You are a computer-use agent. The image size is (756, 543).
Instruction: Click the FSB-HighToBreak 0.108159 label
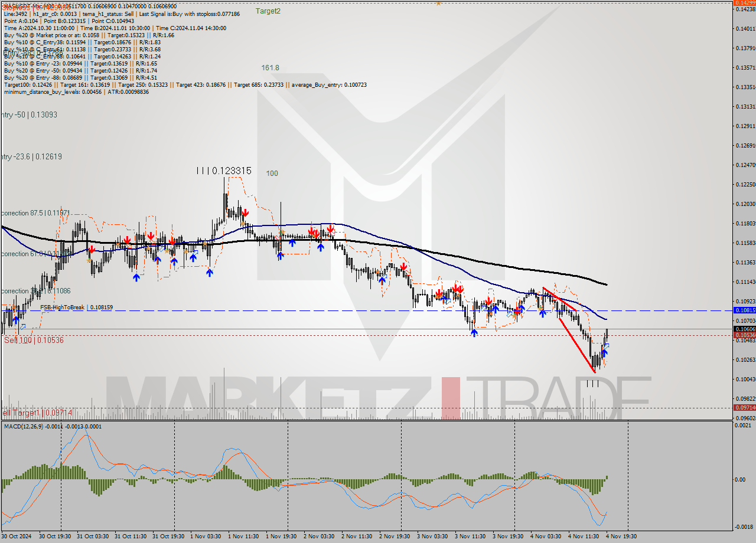click(77, 308)
